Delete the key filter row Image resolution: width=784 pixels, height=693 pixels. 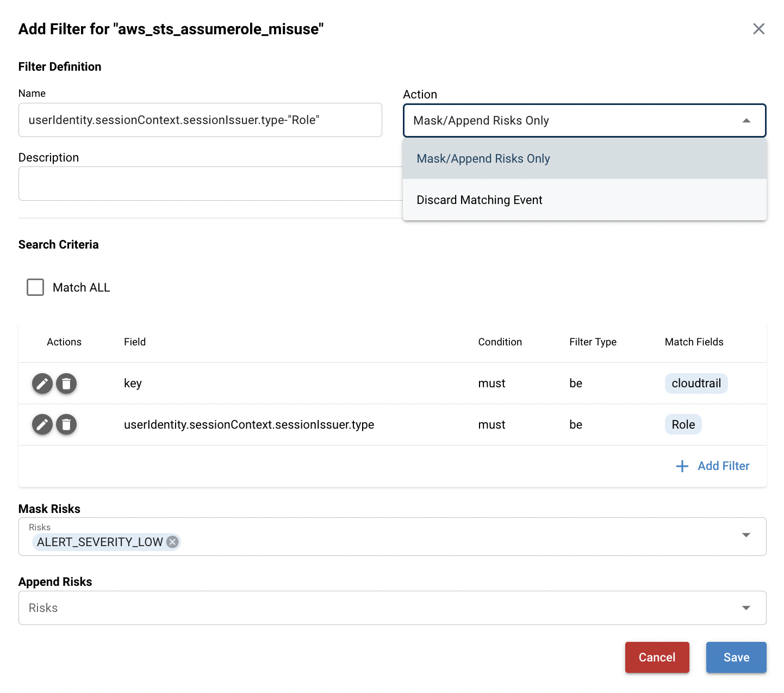pos(66,383)
